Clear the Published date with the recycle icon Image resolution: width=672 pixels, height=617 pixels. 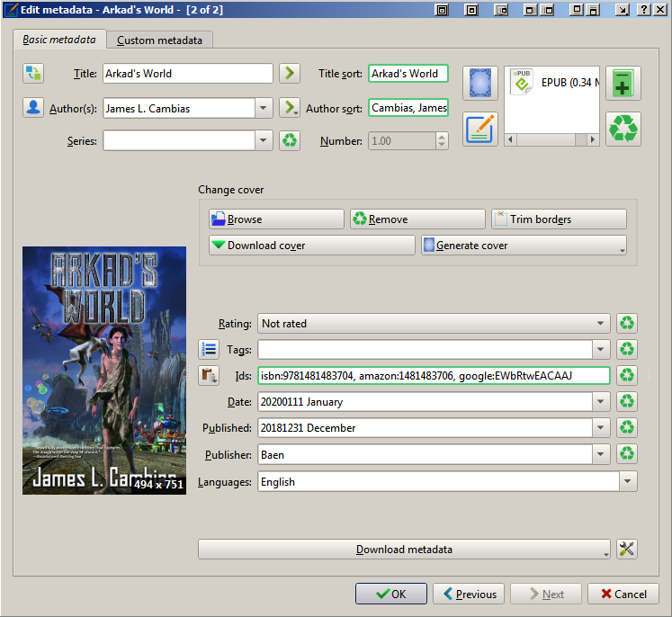pyautogui.click(x=627, y=427)
